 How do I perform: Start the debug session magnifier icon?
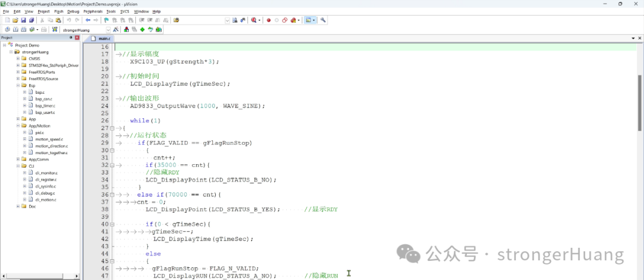tap(254, 20)
